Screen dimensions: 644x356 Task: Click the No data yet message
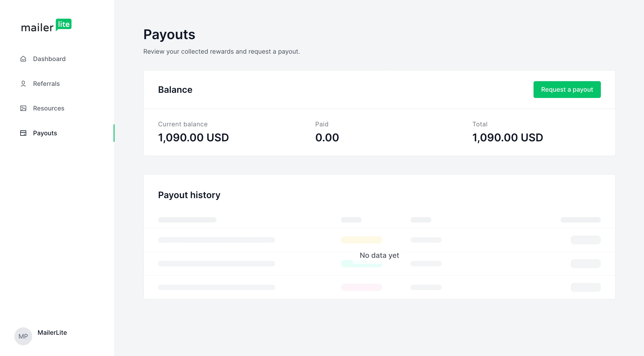tap(379, 255)
